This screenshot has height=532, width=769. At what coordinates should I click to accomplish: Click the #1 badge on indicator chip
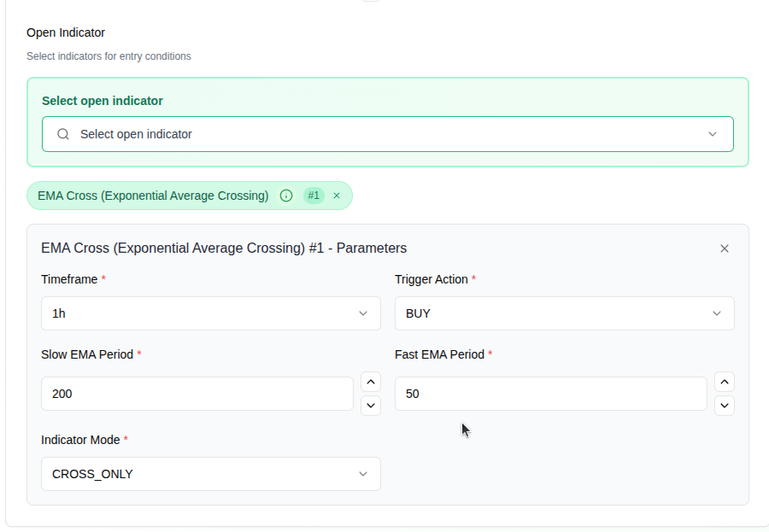(x=314, y=196)
